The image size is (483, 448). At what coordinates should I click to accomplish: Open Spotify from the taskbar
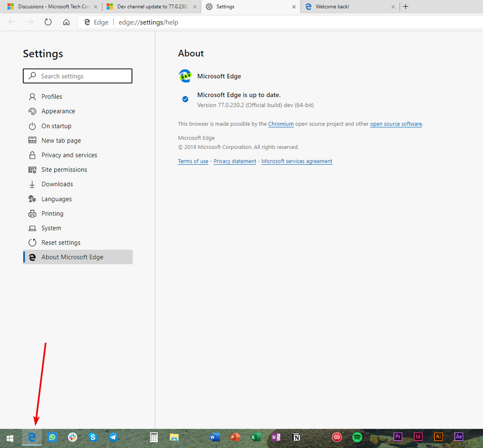pyautogui.click(x=357, y=437)
